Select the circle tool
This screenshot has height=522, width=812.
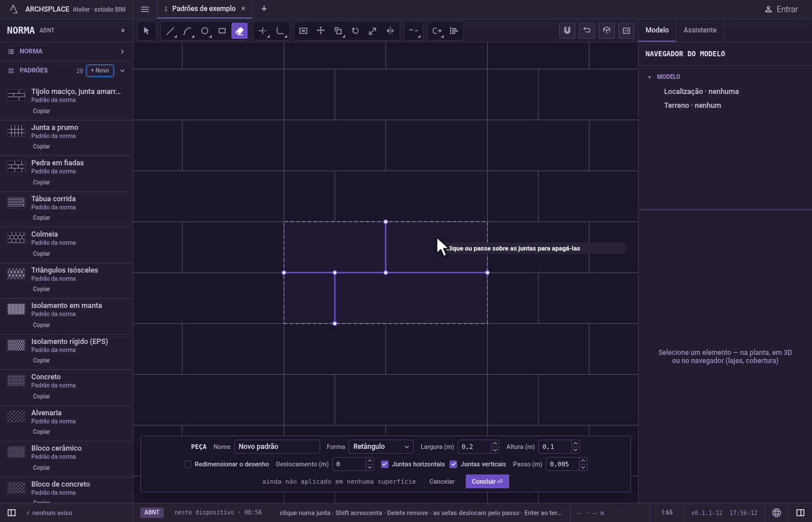click(x=205, y=31)
